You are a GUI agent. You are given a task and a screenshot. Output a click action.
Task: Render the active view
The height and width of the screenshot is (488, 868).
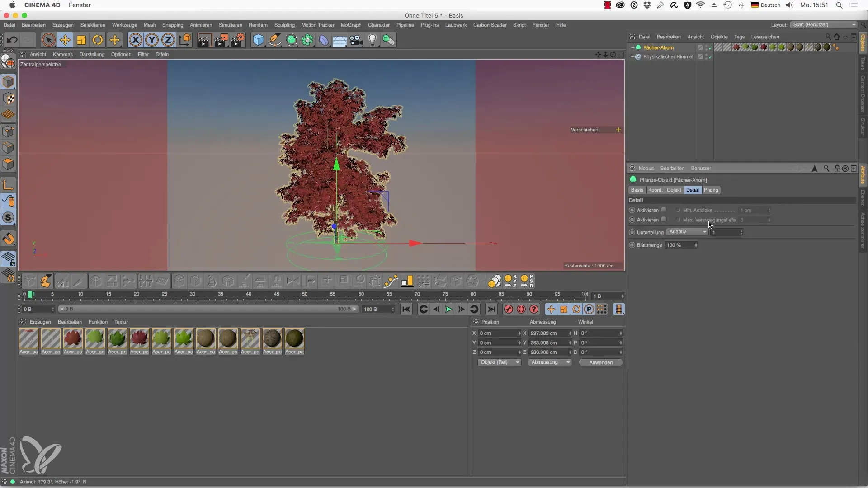[x=204, y=40]
